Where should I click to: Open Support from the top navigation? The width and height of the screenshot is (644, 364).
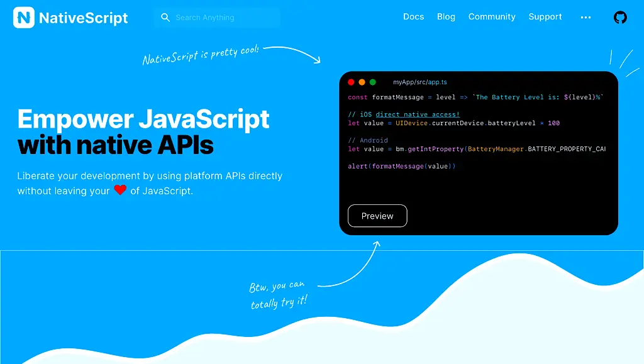[x=545, y=17]
